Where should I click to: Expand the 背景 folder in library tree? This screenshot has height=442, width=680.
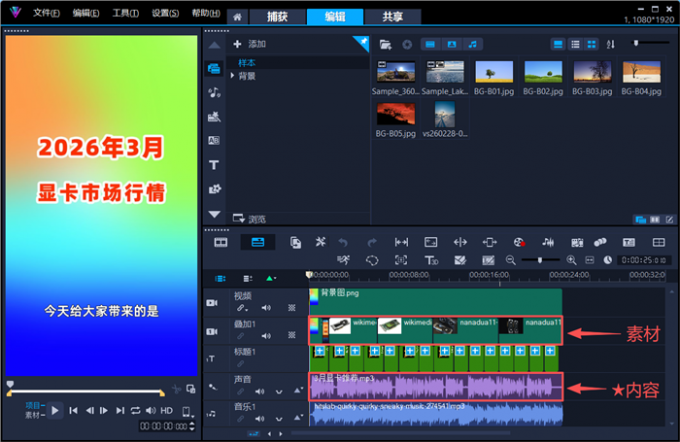[x=232, y=76]
